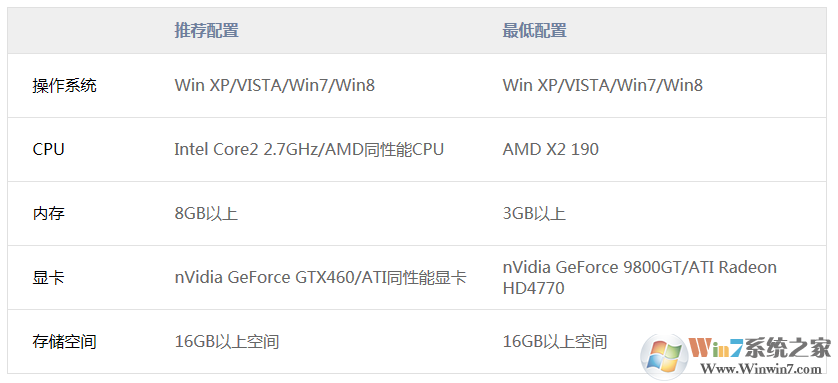This screenshot has width=838, height=383.
Task: Click GeForce 9800GT/ATI Radeon HD4770 cell
Action: 639,278
